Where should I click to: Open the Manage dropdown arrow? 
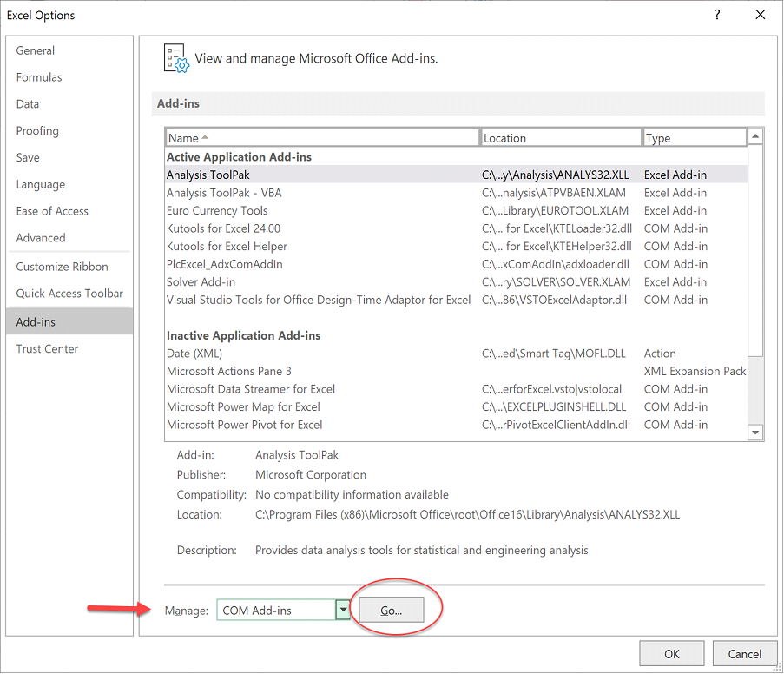pos(343,611)
